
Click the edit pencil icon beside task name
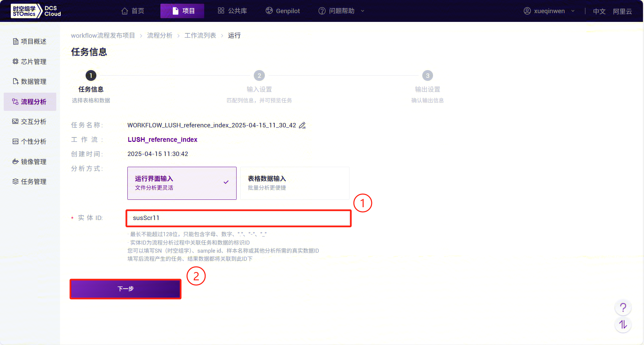(303, 125)
